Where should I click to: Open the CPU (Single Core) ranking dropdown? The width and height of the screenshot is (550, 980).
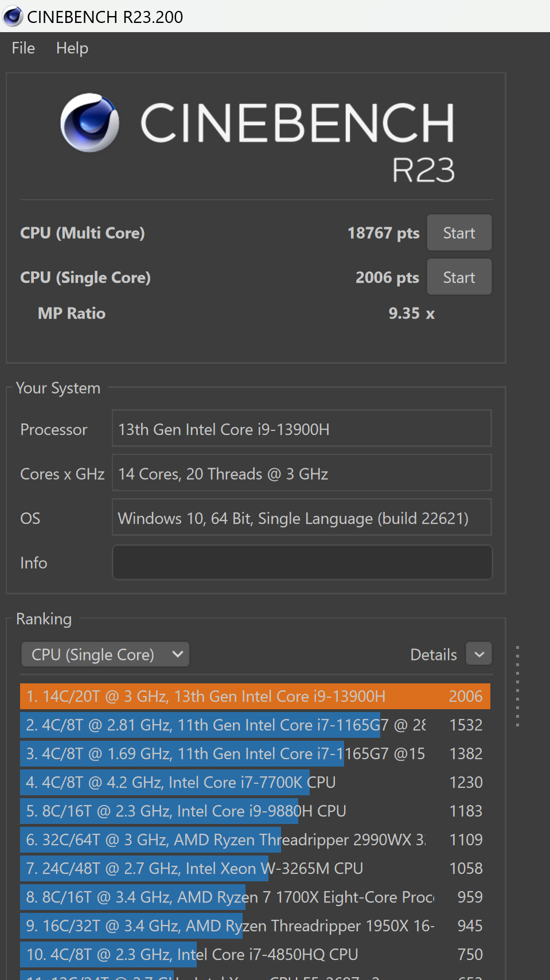pos(106,655)
